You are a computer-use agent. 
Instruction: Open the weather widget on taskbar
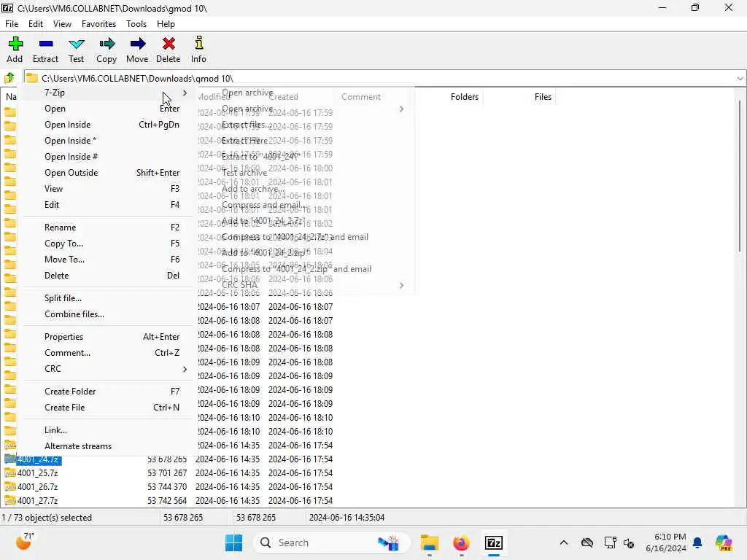pos(25,542)
